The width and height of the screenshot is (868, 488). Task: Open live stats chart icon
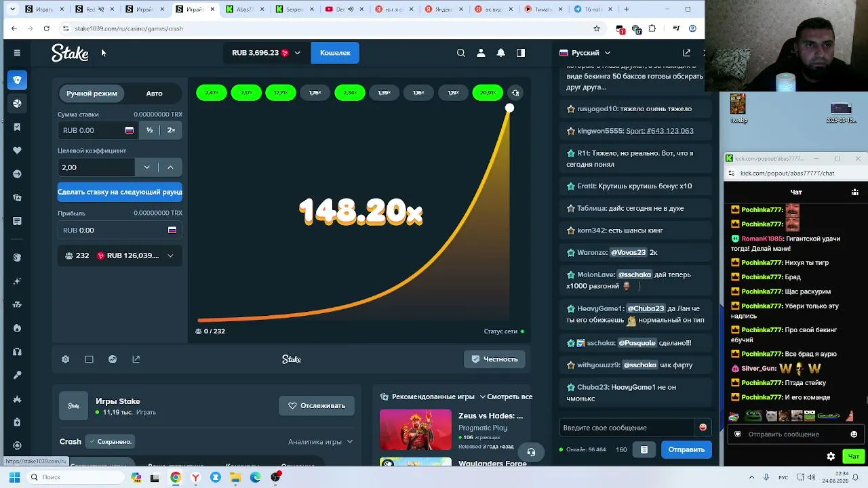click(x=113, y=359)
